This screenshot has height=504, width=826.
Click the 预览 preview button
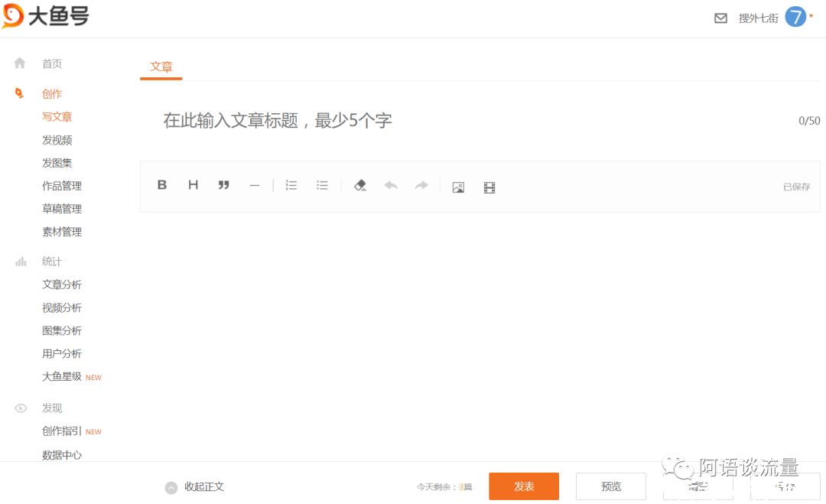point(611,486)
